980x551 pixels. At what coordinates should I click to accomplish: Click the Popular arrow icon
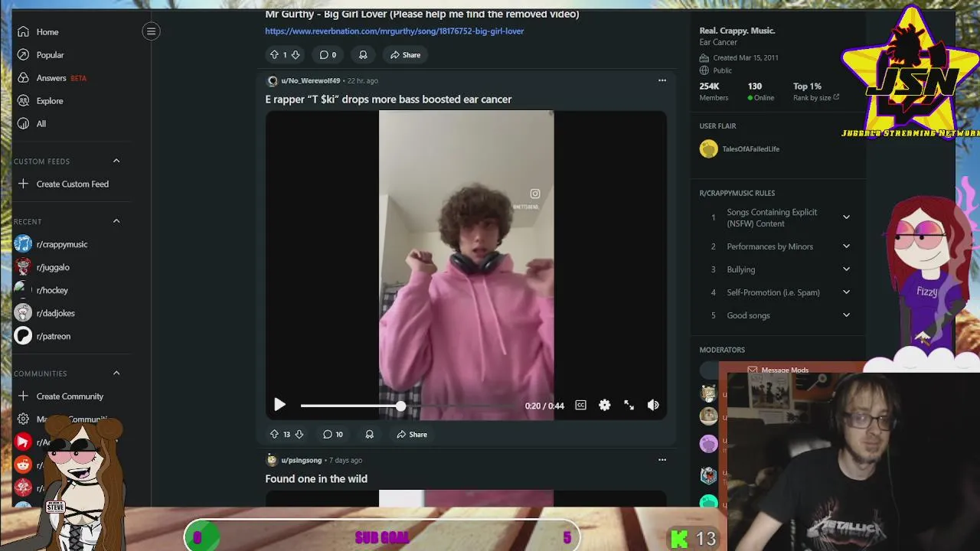pos(23,55)
